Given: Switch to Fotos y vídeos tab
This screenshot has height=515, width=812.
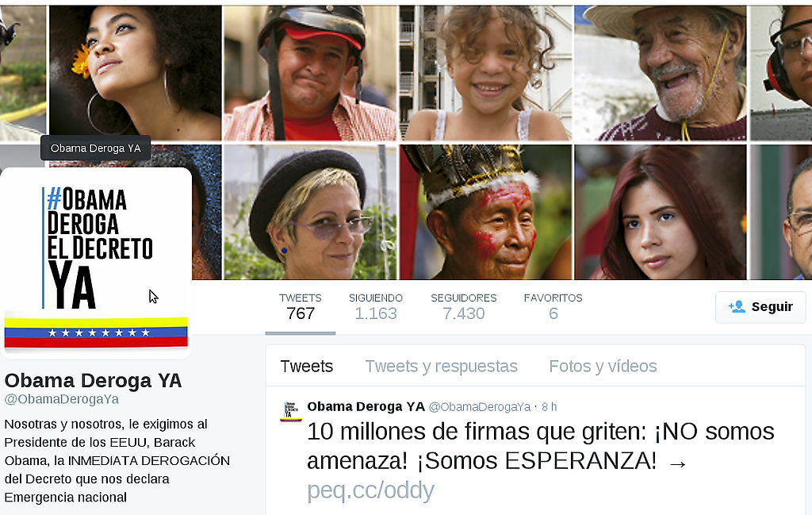Looking at the screenshot, I should pos(603,367).
